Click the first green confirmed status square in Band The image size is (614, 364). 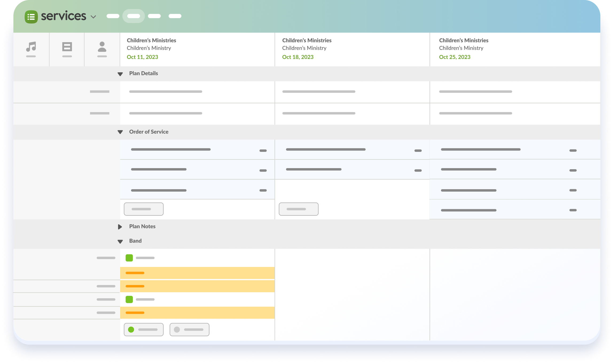tap(129, 258)
